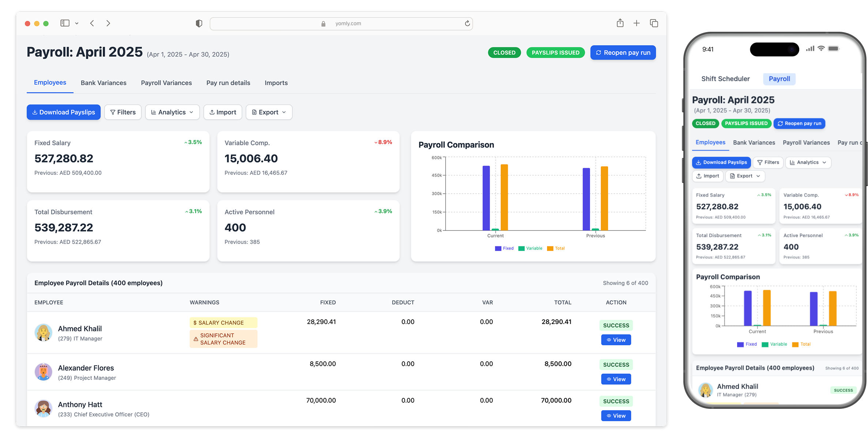Click the desktop Reopen pay run button
Viewport: 868px width, 441px height.
pyautogui.click(x=623, y=53)
